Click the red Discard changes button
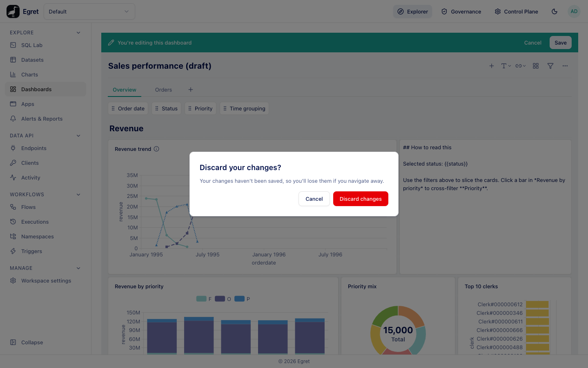Image resolution: width=588 pixels, height=368 pixels. coord(361,199)
